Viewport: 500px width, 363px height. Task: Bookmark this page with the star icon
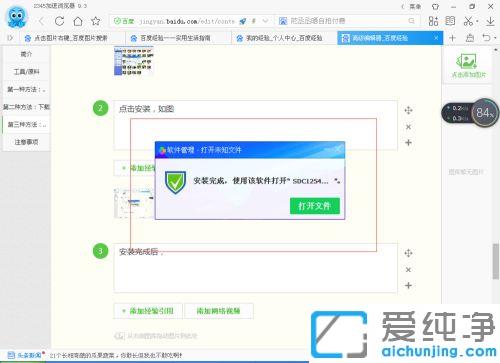click(96, 21)
